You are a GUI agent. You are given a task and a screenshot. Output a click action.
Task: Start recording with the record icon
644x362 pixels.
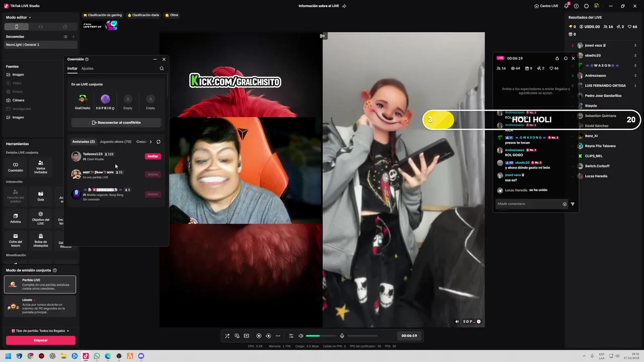(259, 336)
